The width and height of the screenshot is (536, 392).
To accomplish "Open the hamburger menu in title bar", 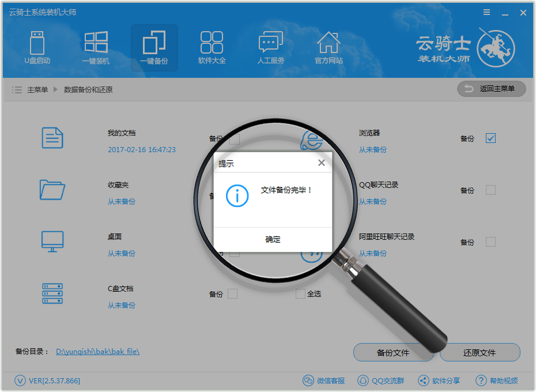I will [x=487, y=12].
